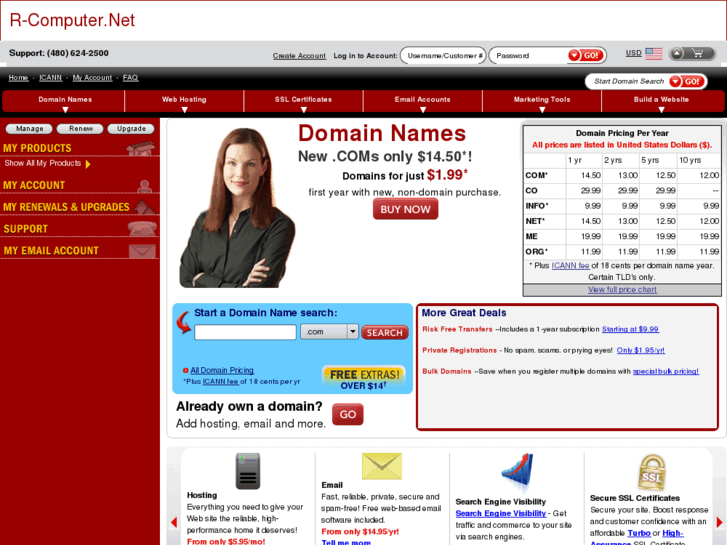Click the right carousel arrow
727x545 pixels.
[x=719, y=522]
